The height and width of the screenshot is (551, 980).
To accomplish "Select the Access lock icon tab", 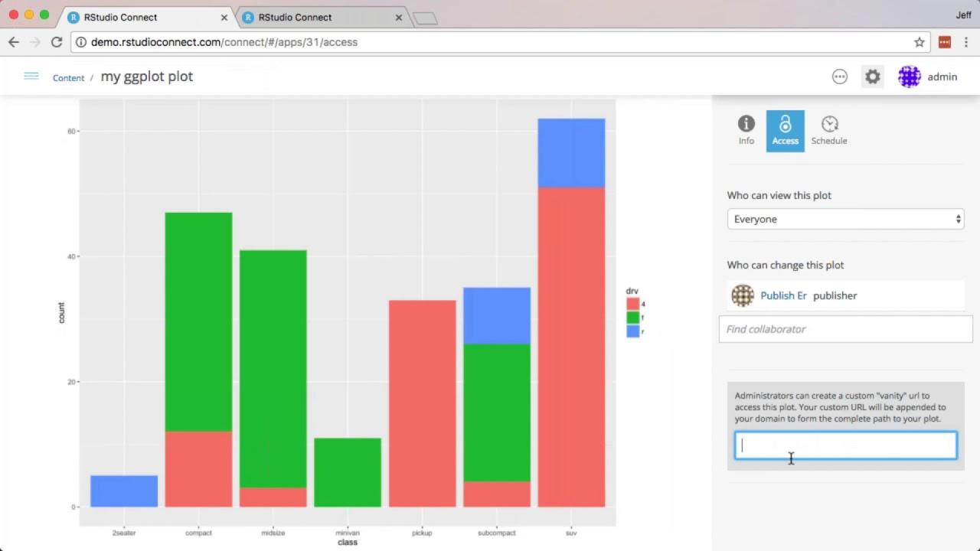I will (x=785, y=130).
